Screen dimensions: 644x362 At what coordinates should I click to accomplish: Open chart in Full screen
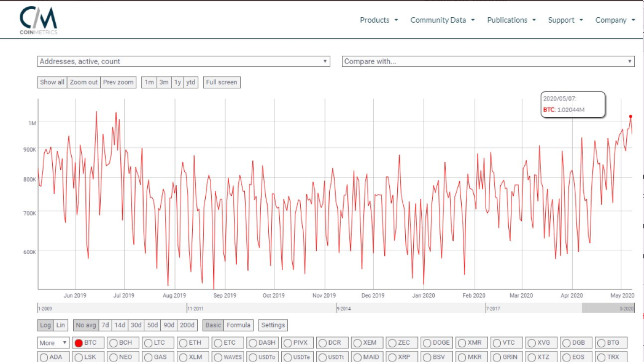click(x=222, y=82)
